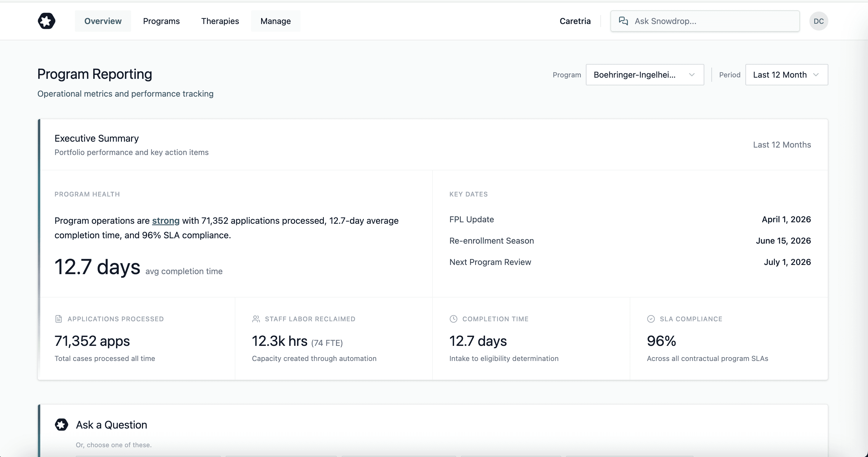Screen dimensions: 868x457
Task: Click the Ask a Question star icon
Action: coord(62,425)
